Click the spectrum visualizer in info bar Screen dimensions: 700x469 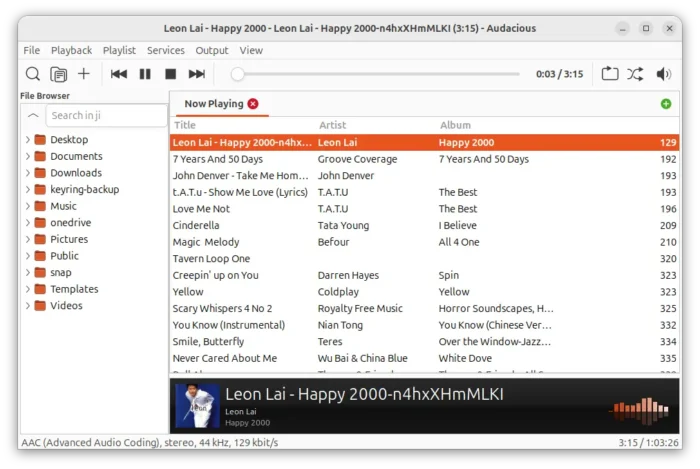pyautogui.click(x=640, y=410)
